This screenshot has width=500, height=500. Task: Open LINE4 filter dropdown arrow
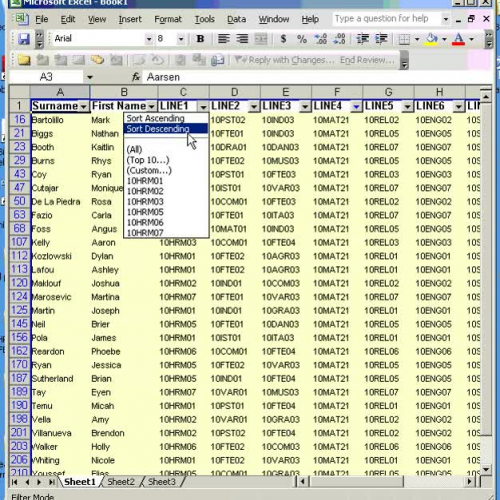(356, 107)
